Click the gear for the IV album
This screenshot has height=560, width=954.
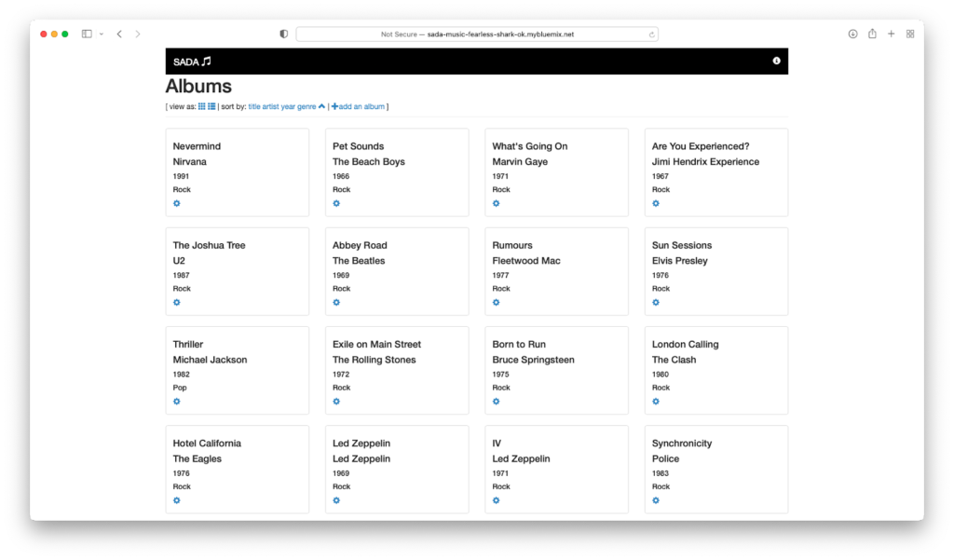496,500
